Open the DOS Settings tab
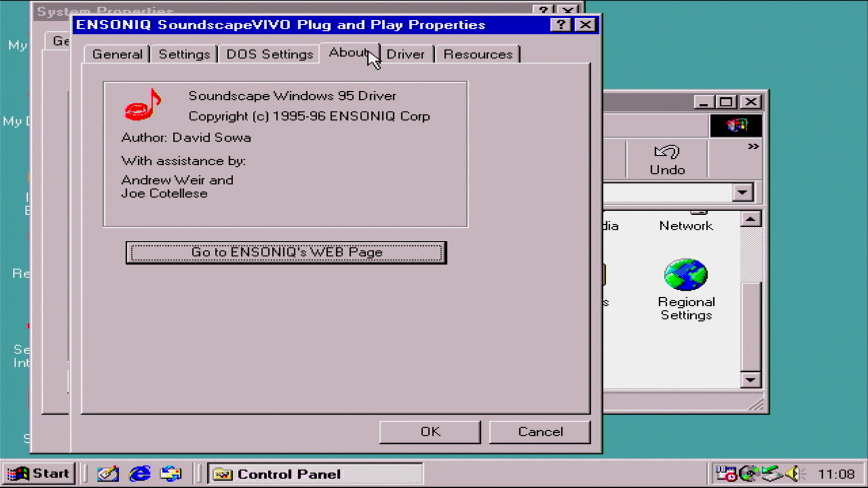Viewport: 868px width, 488px height. (x=269, y=54)
